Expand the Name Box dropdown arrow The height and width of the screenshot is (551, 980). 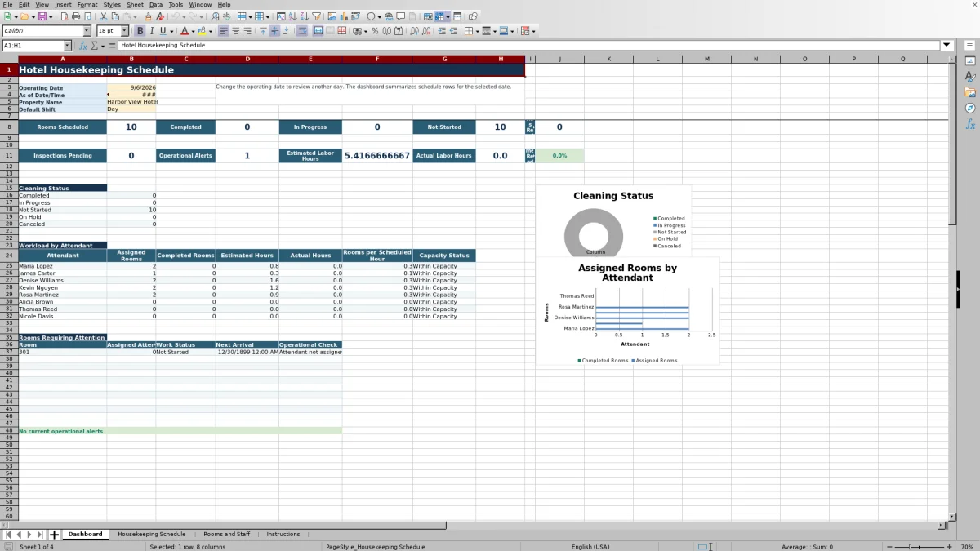point(67,46)
